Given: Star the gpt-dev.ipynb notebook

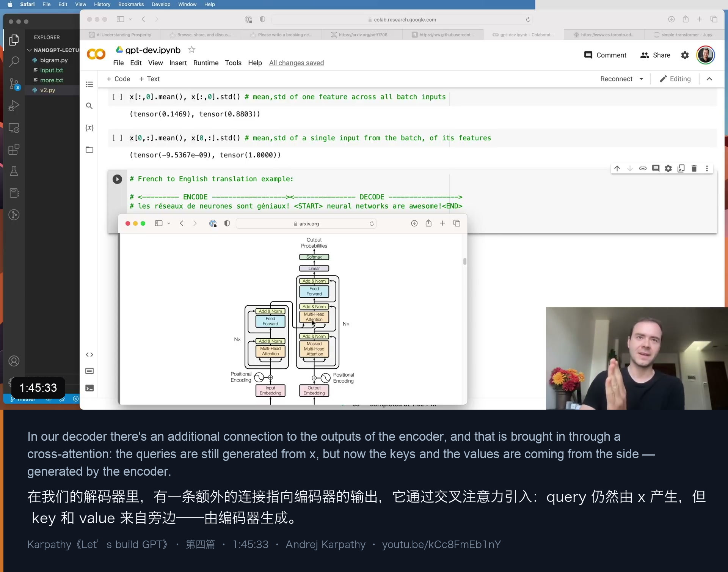Looking at the screenshot, I should (192, 50).
